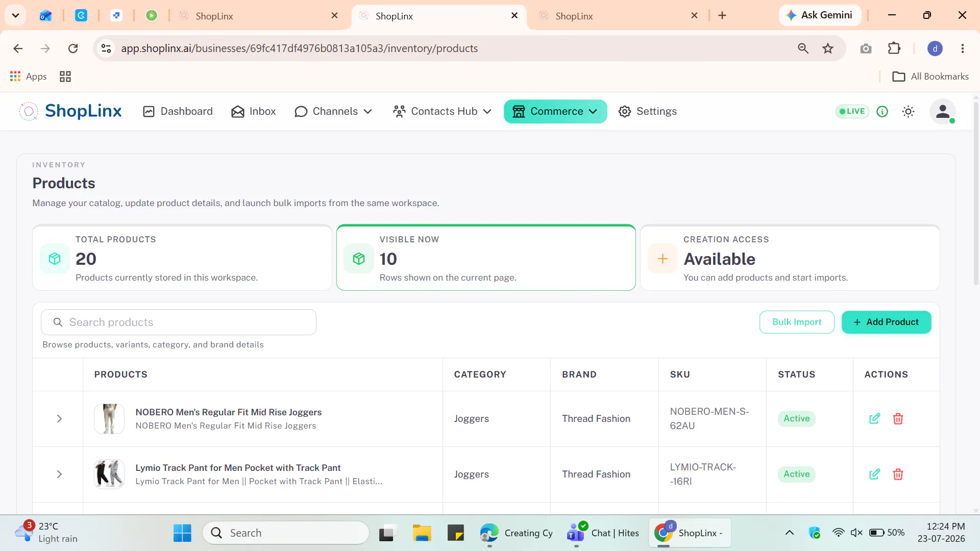980x551 pixels.
Task: Expand the NOBERO Joggers product row
Action: point(59,418)
